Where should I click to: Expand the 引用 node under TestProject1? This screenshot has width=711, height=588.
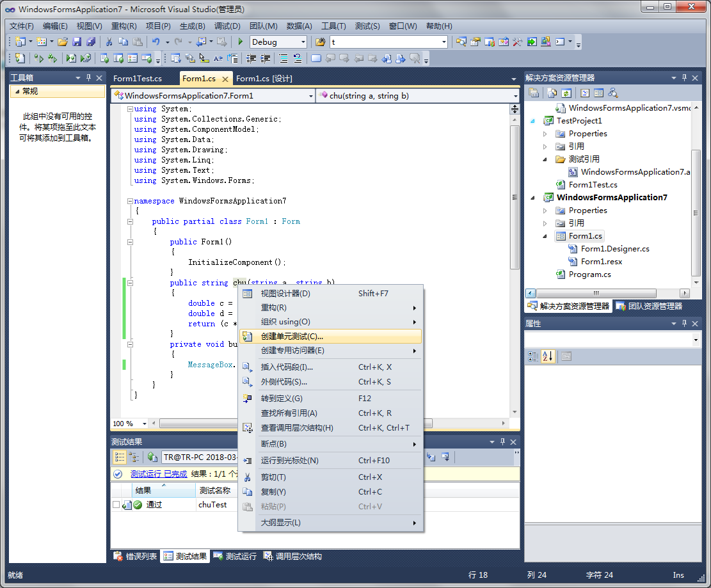(545, 147)
